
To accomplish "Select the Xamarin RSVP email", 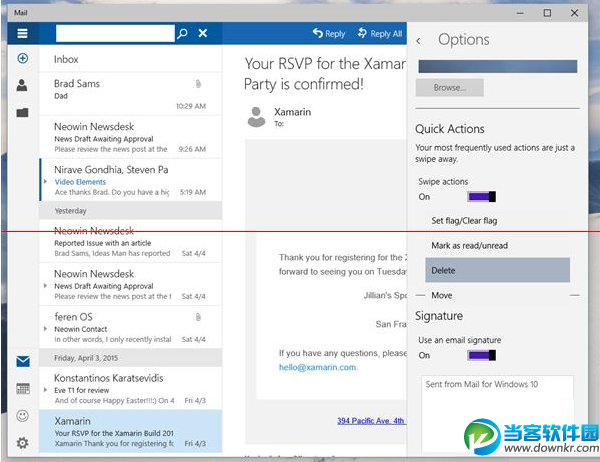I will tap(130, 431).
